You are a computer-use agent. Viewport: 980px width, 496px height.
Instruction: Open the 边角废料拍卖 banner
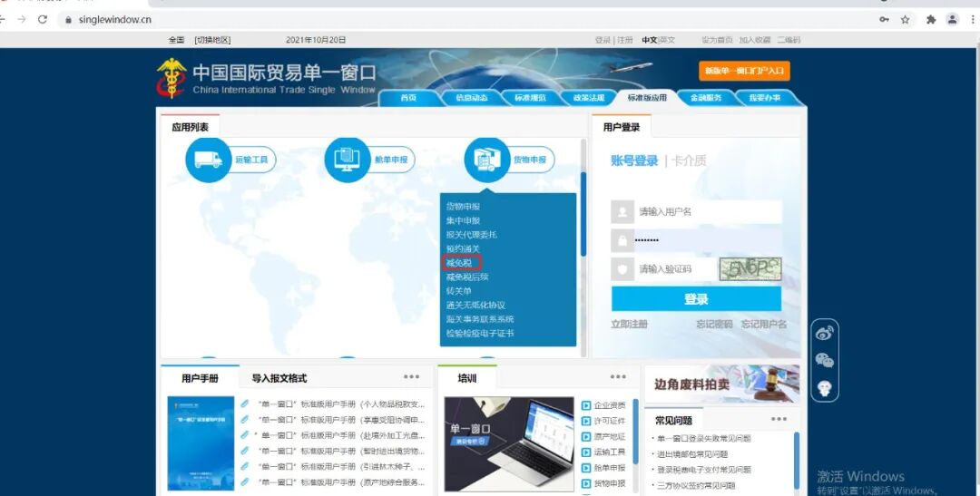(x=722, y=384)
